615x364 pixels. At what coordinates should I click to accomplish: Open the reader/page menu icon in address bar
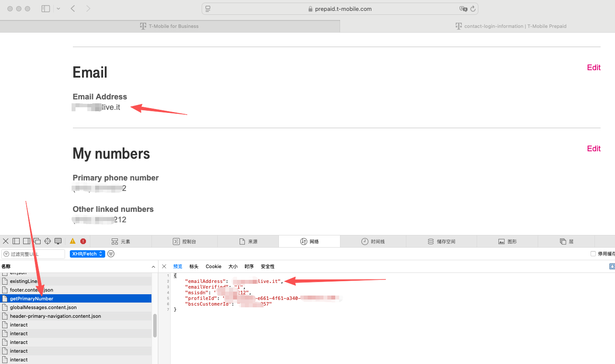(208, 9)
